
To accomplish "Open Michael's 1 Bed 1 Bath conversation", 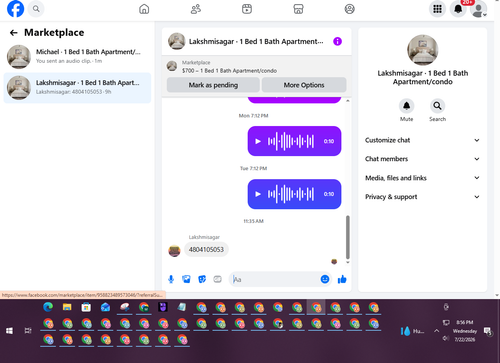I will pos(77,56).
